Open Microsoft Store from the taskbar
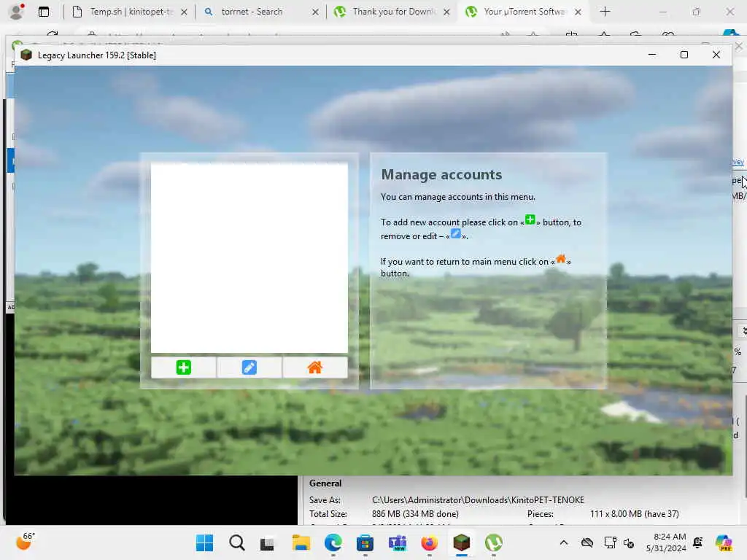The width and height of the screenshot is (747, 560). point(365,542)
